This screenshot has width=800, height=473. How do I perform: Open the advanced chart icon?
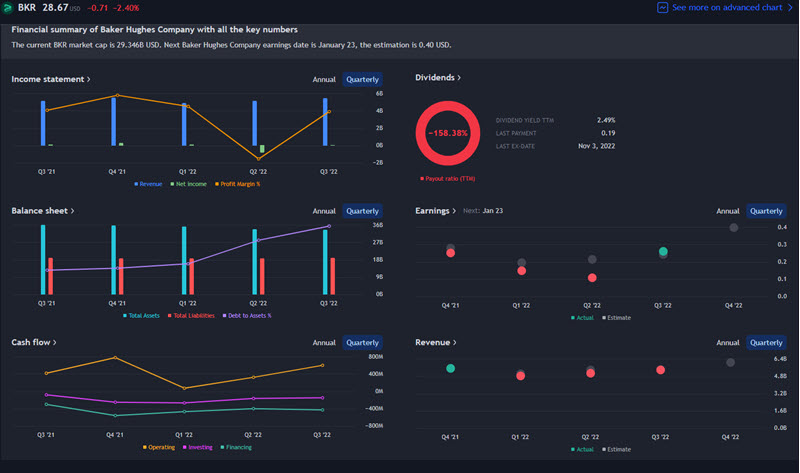[662, 8]
